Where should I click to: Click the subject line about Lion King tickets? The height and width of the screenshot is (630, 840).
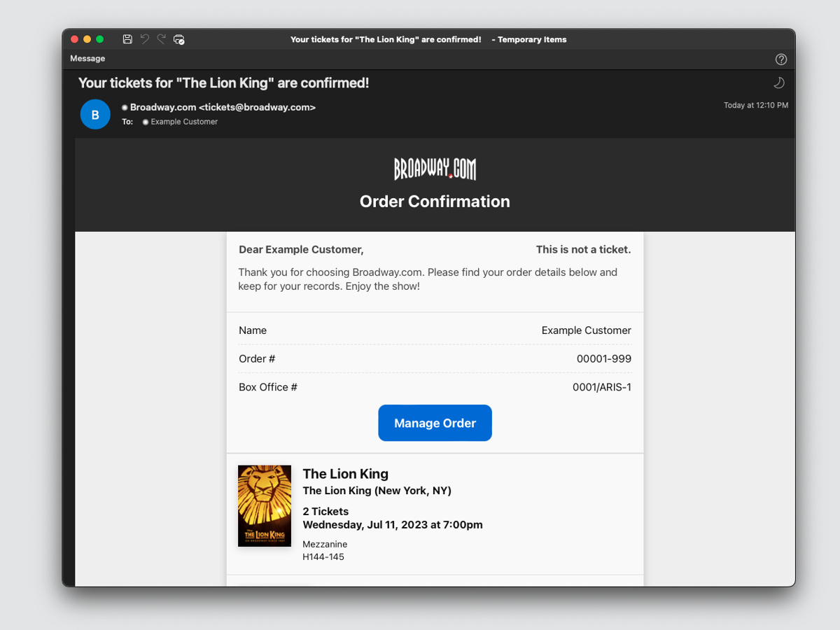[x=224, y=83]
